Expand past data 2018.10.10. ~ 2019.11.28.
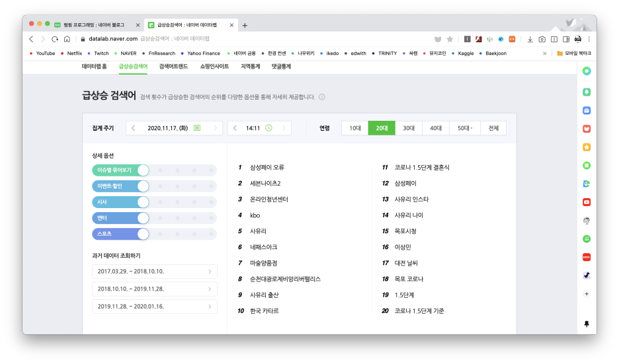619x364 pixels. tap(154, 289)
